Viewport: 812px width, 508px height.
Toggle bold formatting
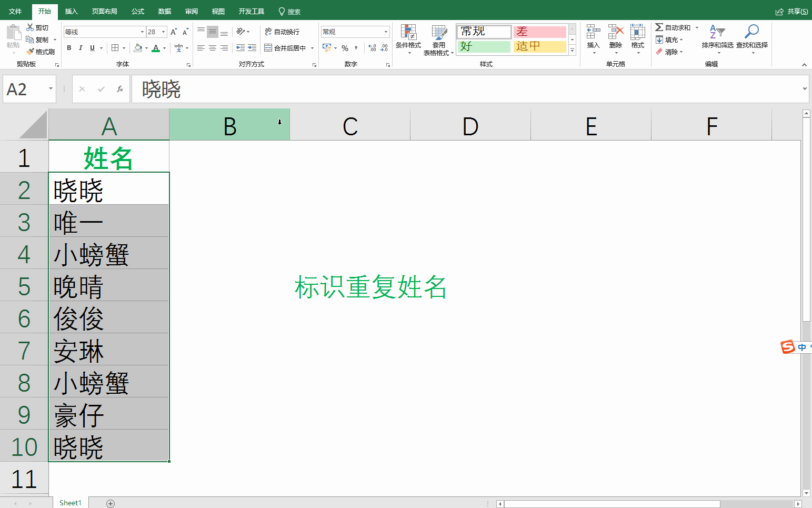point(69,48)
